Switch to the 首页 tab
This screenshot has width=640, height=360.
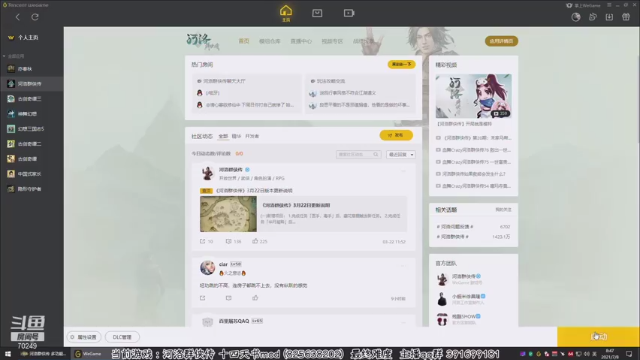click(244, 41)
